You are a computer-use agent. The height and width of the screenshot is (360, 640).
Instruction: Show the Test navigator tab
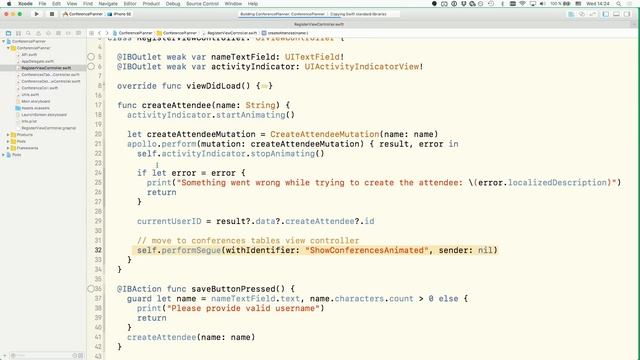click(48, 33)
